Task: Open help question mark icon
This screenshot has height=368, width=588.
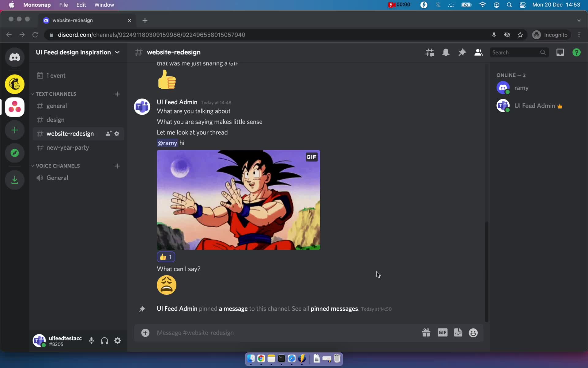Action: (x=576, y=52)
